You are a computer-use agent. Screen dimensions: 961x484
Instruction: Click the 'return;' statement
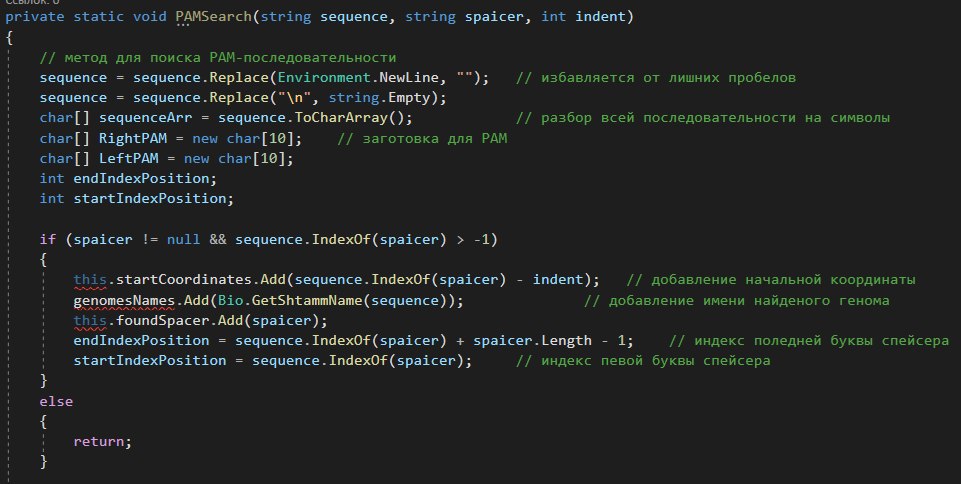point(103,442)
